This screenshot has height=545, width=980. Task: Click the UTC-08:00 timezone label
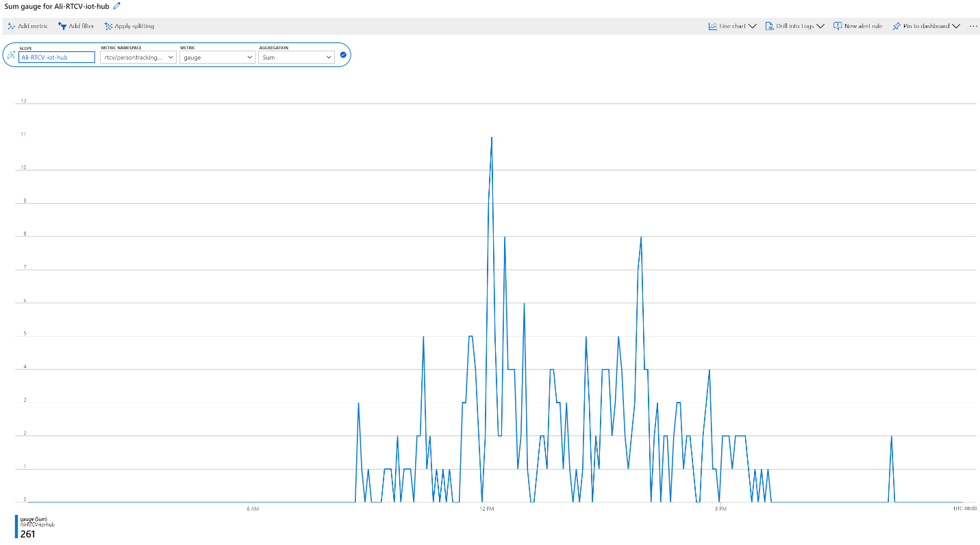point(965,509)
